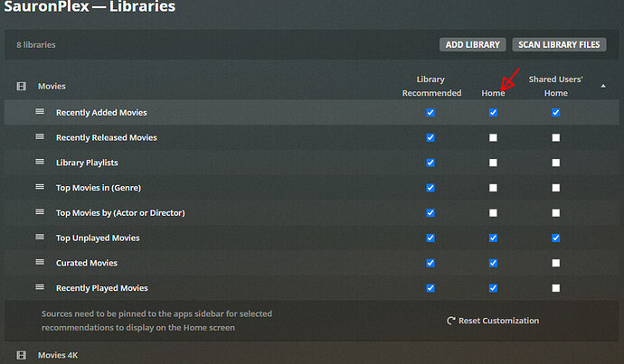Uncheck Shared Users' Home for Recently Added Movies

[556, 113]
